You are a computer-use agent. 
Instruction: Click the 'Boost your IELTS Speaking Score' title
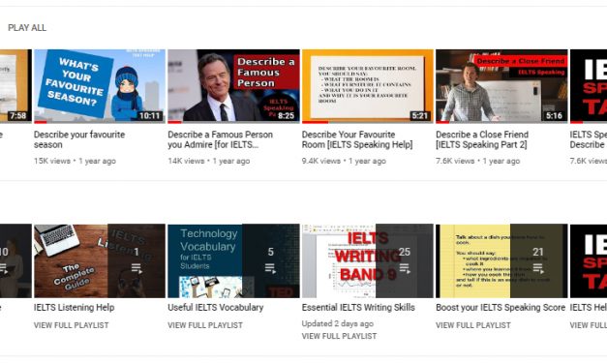point(501,308)
